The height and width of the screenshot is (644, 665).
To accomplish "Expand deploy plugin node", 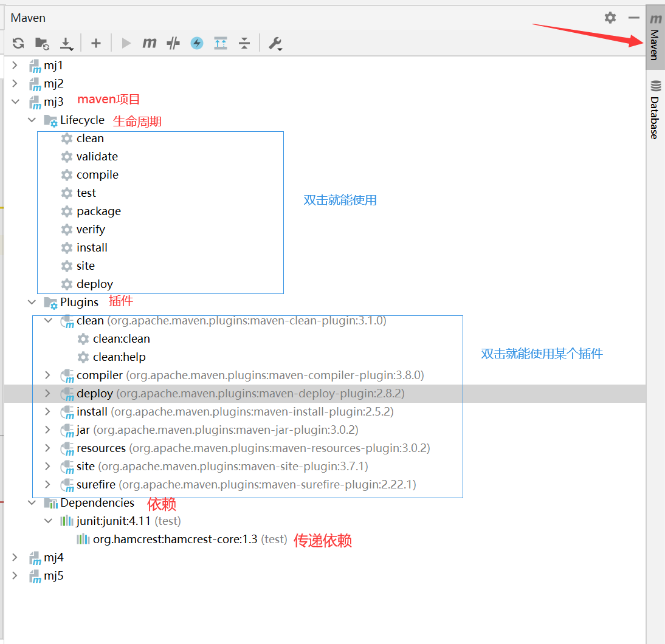I will tap(48, 394).
